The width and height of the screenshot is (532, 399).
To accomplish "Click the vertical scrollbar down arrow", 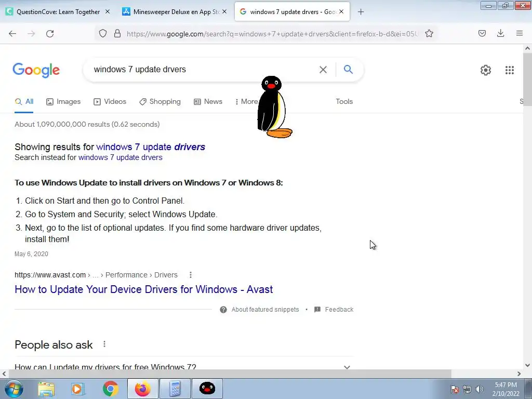I will click(528, 365).
